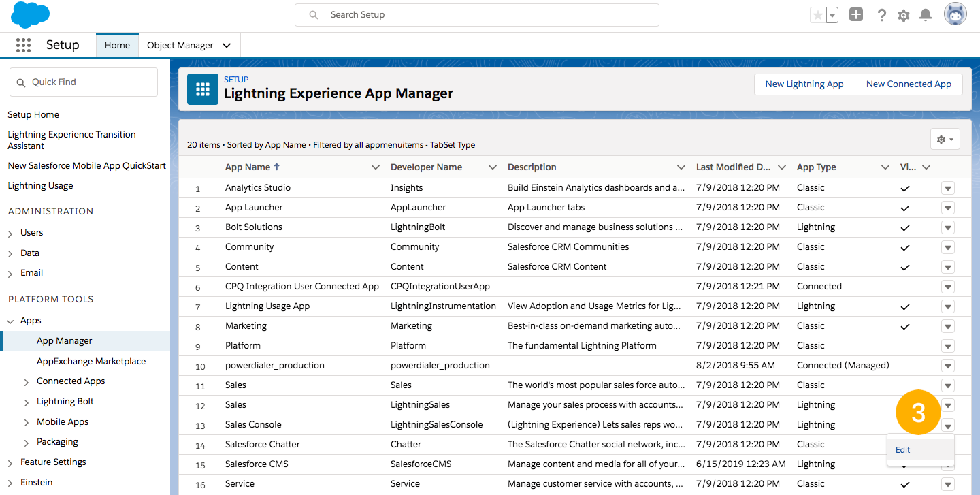Open New Salesforce Mobile App QuickStart
Screen dimensions: 980x495
coord(86,165)
